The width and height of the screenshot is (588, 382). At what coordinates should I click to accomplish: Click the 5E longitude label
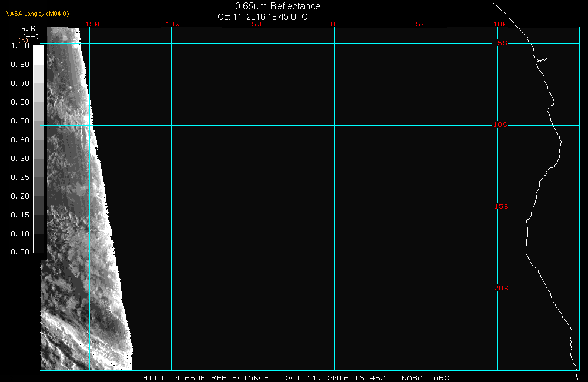coord(420,24)
